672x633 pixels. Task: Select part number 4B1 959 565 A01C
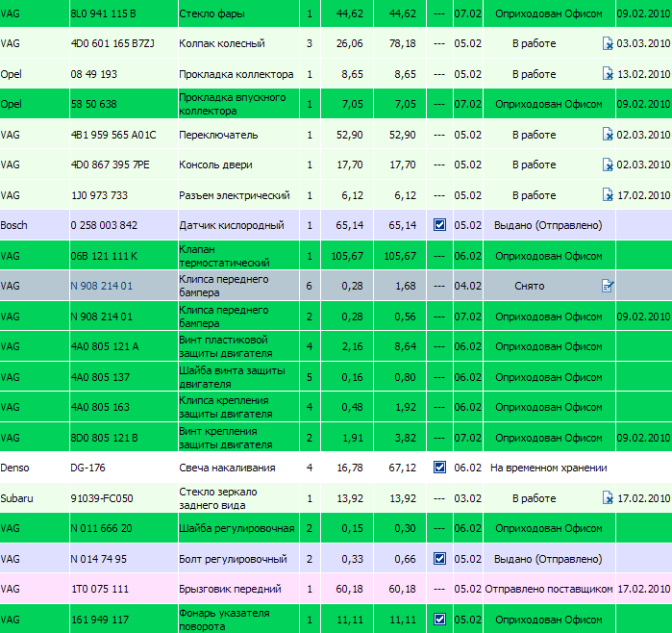(x=113, y=135)
